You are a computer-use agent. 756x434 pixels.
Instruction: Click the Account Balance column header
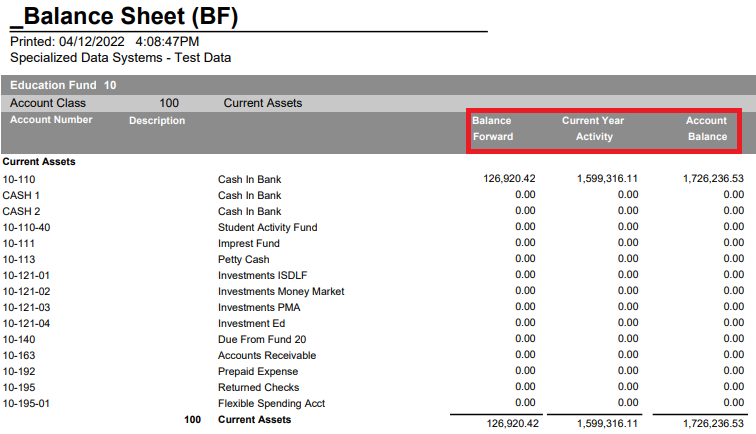[x=706, y=129]
